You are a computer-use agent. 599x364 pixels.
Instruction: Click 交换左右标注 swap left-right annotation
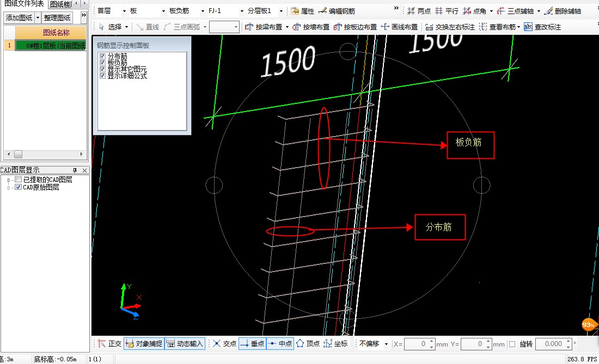coord(450,27)
